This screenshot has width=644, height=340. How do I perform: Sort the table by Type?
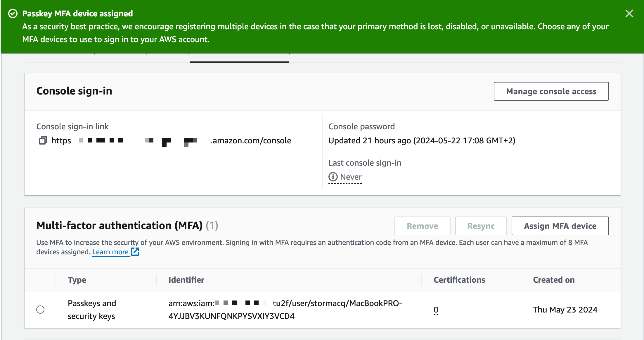(77, 280)
